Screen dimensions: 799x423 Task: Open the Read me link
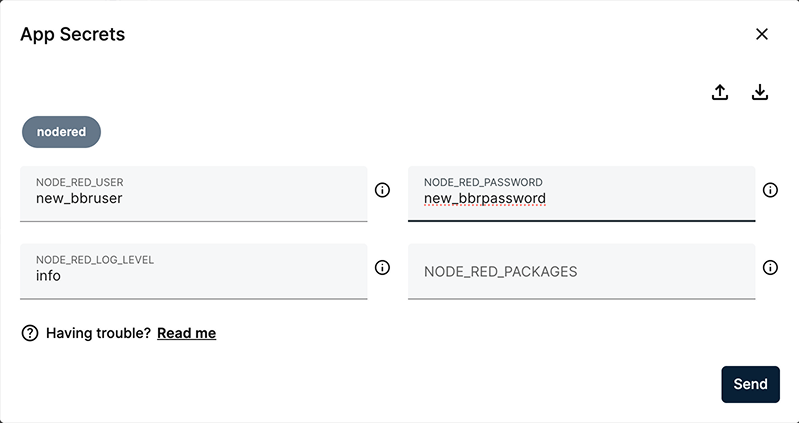pyautogui.click(x=186, y=333)
